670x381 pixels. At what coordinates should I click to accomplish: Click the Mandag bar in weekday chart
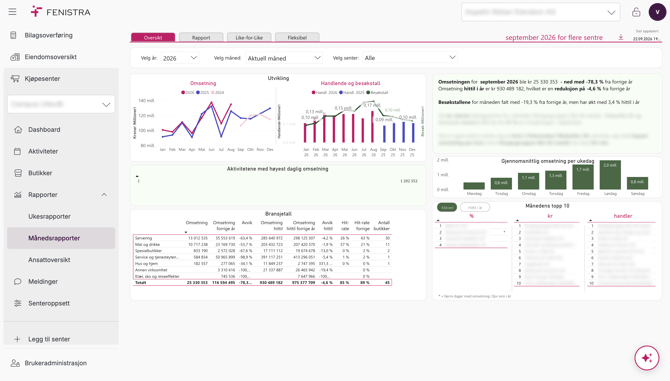[474, 186]
